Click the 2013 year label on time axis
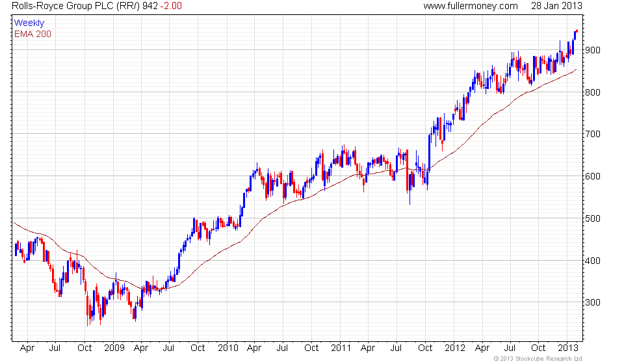 pyautogui.click(x=568, y=348)
